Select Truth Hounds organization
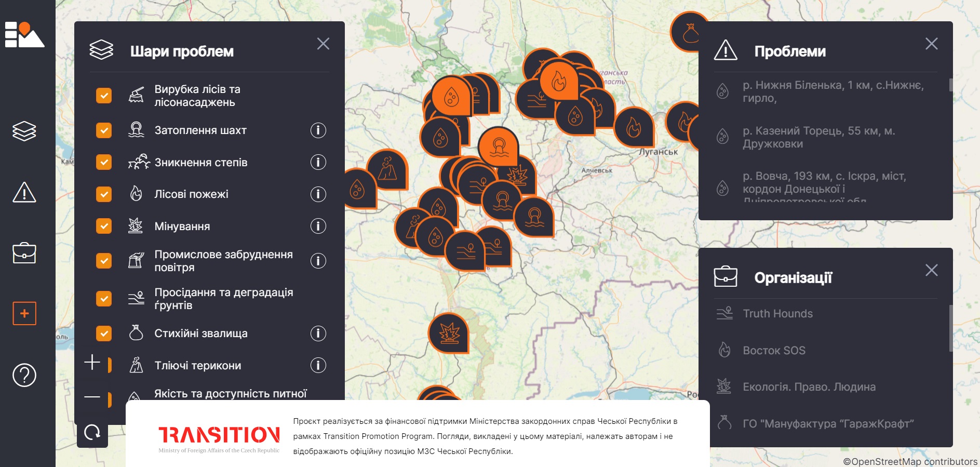This screenshot has height=467, width=980. 777,314
